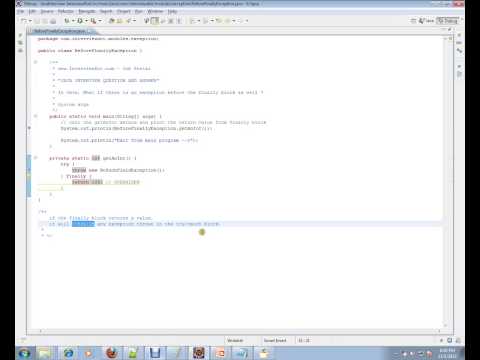Open the Open Perspective button

point(413,21)
